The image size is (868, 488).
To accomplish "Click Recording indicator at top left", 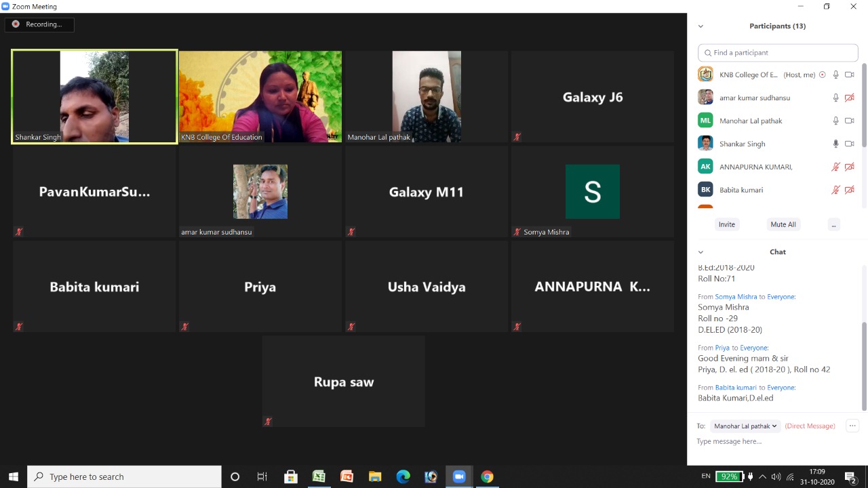I will [39, 24].
